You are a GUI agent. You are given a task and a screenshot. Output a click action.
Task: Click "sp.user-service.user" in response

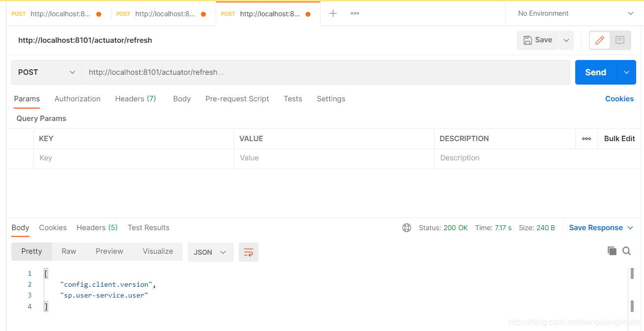[x=104, y=295]
